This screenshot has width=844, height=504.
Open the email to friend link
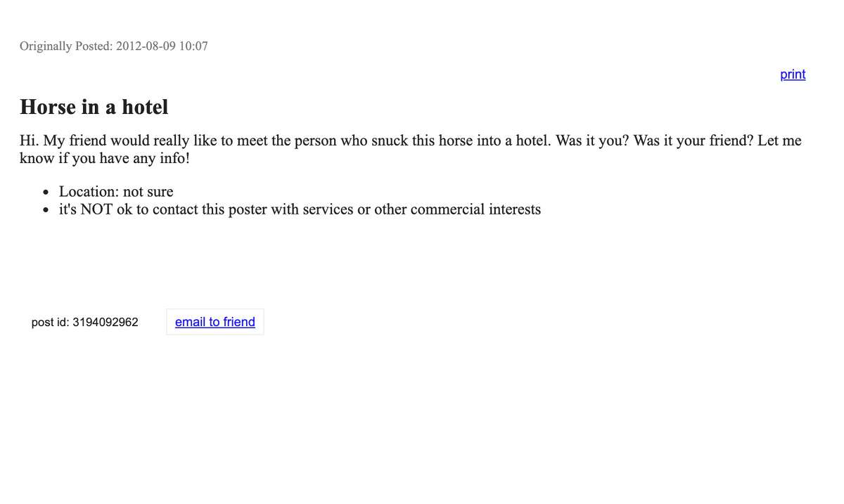point(215,322)
